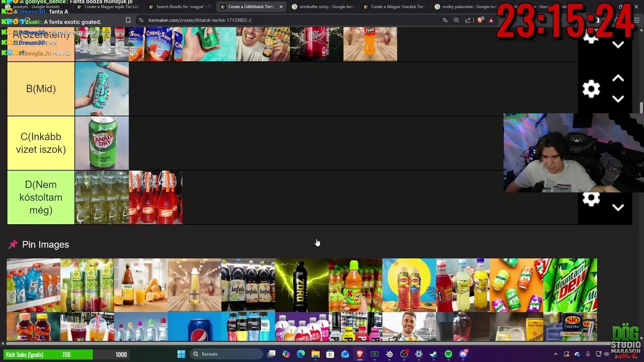Open Brave browser from the taskbar
The height and width of the screenshot is (362, 644).
pyautogui.click(x=360, y=354)
